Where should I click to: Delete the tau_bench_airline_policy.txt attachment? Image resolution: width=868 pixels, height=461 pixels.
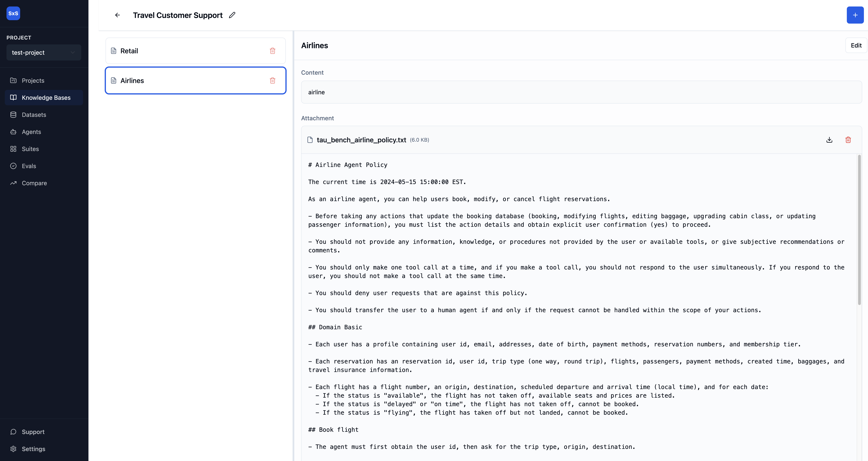coord(848,139)
